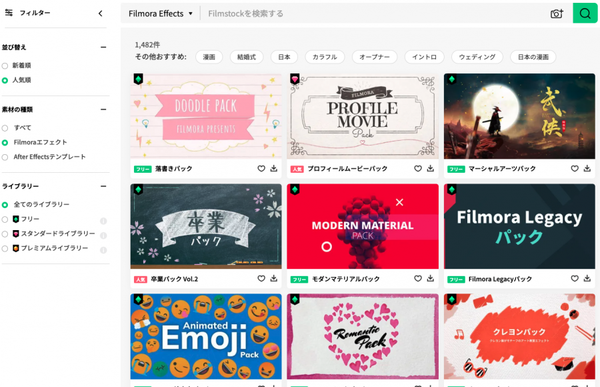Click the green search magnifier button
600x387 pixels.
tap(584, 13)
